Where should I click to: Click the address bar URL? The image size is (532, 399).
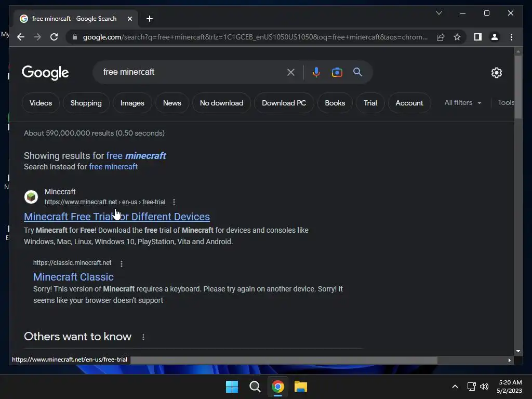pos(255,37)
